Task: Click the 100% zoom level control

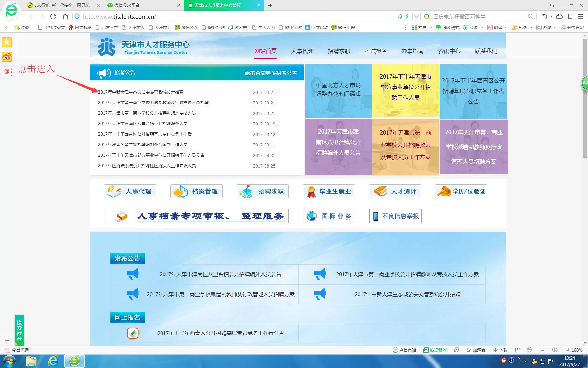Action: click(x=574, y=350)
